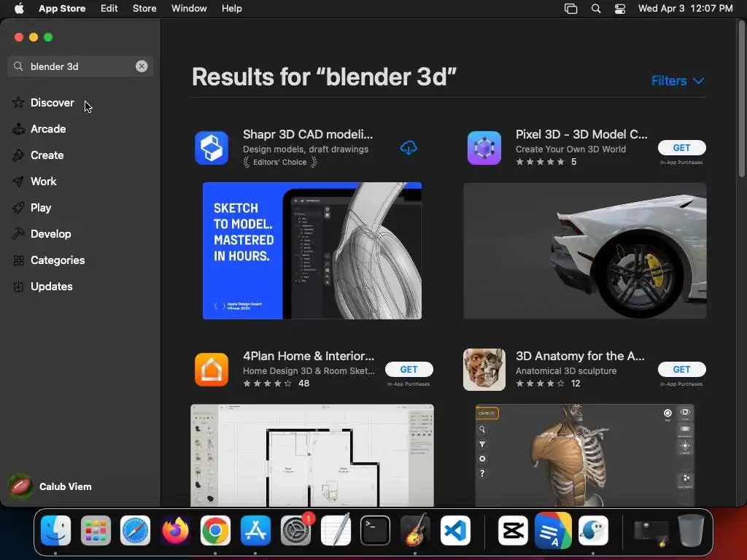Switch to the Work section

tap(43, 182)
